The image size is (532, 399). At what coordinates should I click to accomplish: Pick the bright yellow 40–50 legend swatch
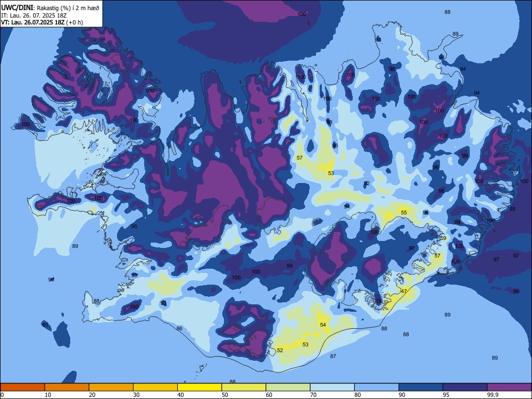click(x=199, y=387)
